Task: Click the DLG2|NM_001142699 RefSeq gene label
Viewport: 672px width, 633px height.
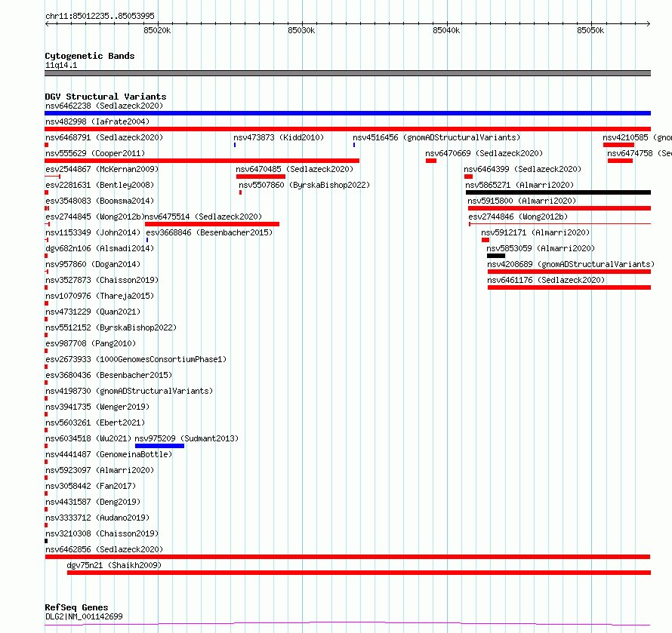Action: coord(84,616)
